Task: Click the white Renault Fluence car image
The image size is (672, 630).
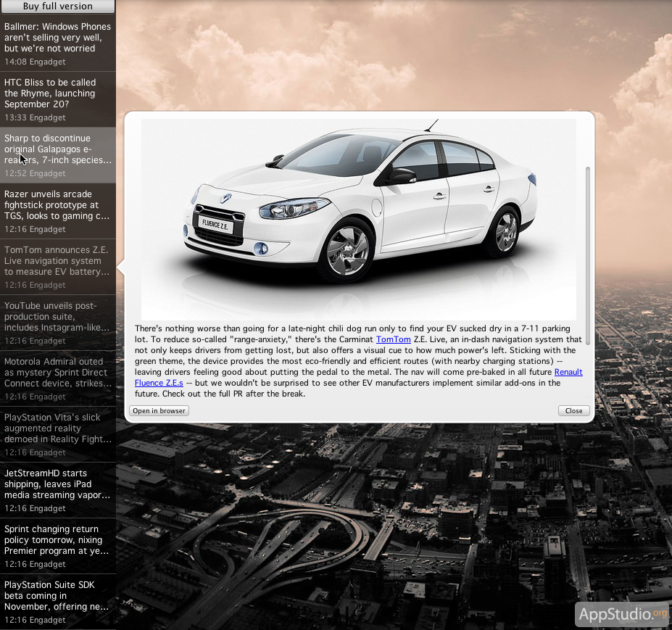Action: point(359,219)
